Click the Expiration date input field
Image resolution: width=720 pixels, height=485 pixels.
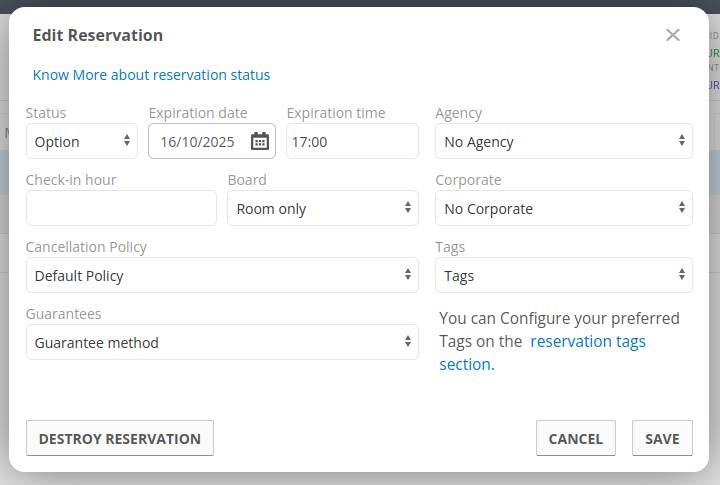(198, 141)
